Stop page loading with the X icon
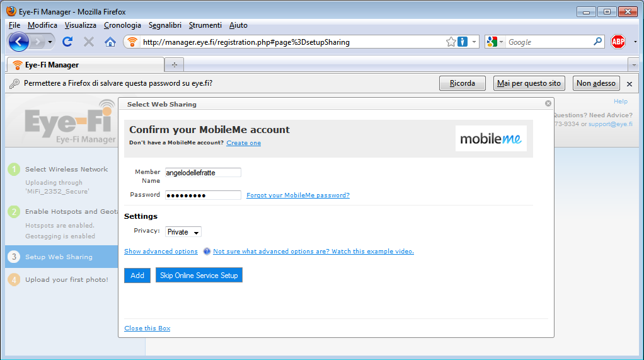This screenshot has width=644, height=360. pos(89,42)
